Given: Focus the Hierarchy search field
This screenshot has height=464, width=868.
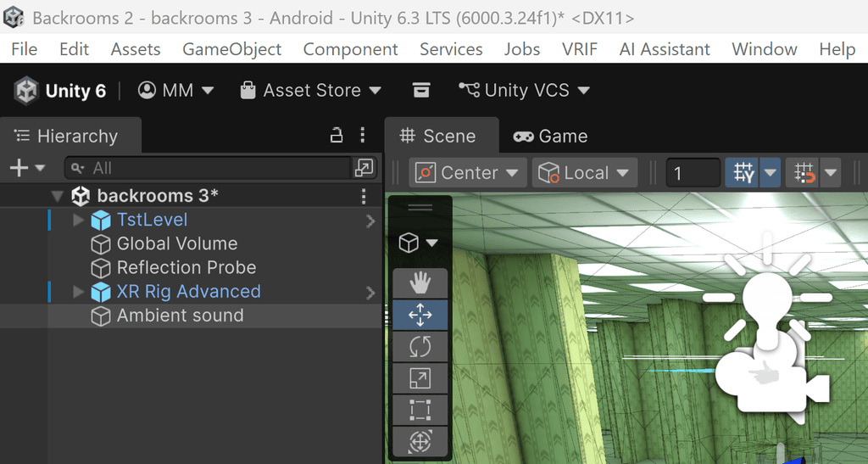Looking at the screenshot, I should (x=209, y=168).
